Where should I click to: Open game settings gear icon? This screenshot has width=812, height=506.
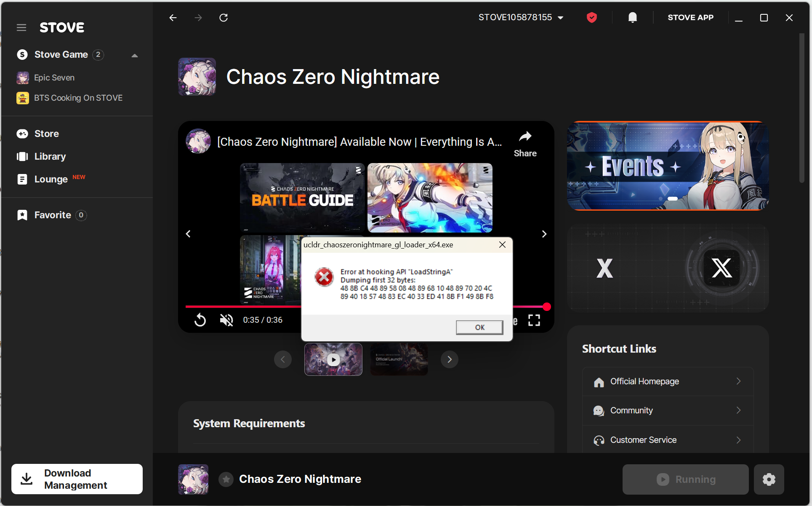tap(769, 479)
